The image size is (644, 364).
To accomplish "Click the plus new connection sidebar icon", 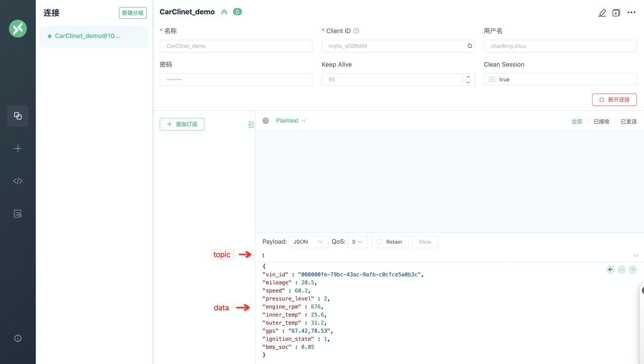I will point(18,149).
